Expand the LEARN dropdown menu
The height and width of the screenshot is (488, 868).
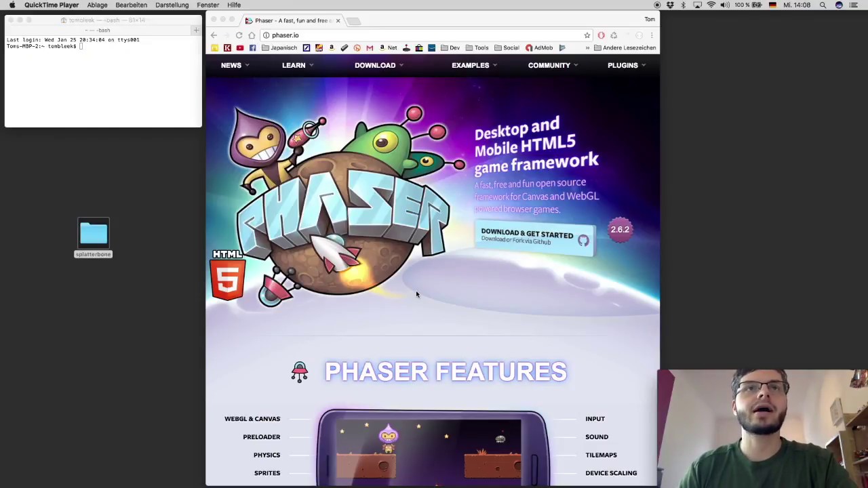coord(298,65)
